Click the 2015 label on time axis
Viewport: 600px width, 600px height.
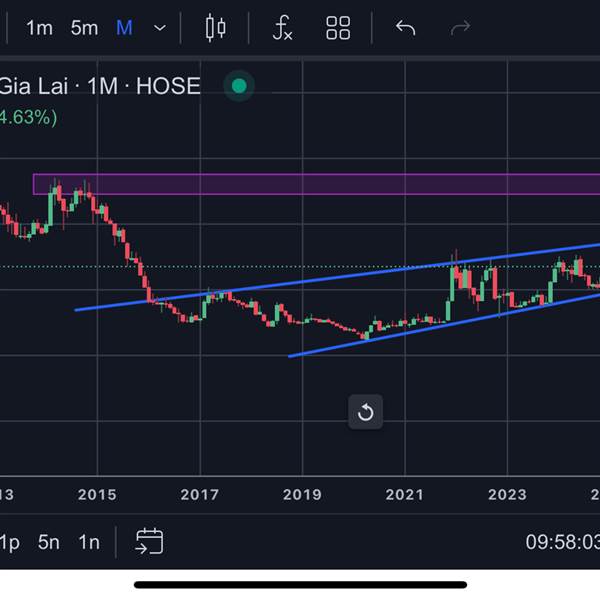(97, 495)
